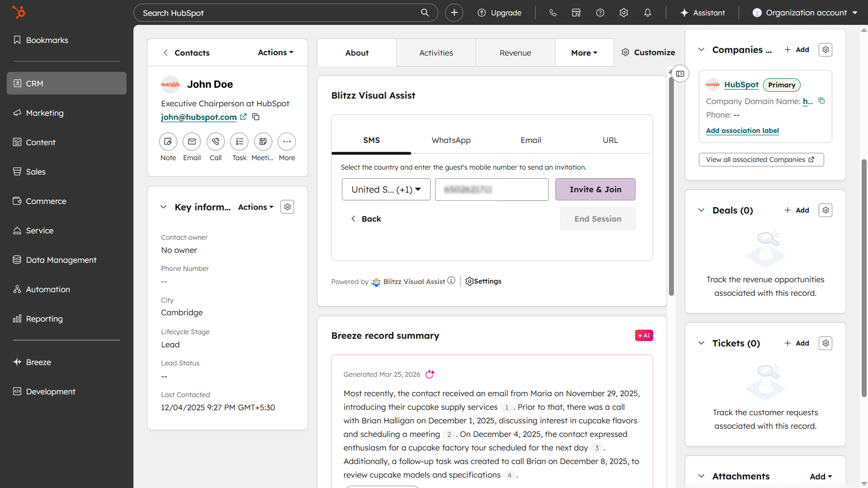Image resolution: width=868 pixels, height=488 pixels.
Task: Click the search magnifier icon
Action: (x=425, y=13)
